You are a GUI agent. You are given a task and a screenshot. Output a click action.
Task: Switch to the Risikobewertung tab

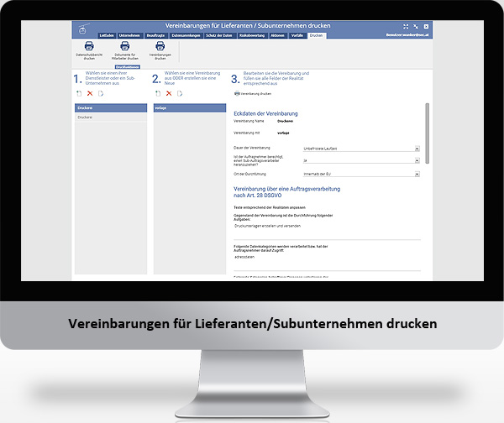[252, 35]
